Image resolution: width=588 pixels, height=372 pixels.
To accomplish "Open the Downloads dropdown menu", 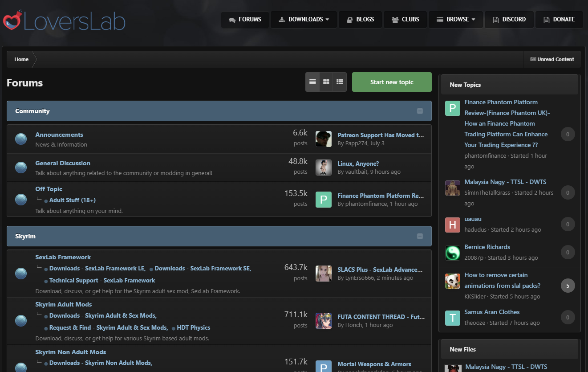I will click(x=304, y=20).
